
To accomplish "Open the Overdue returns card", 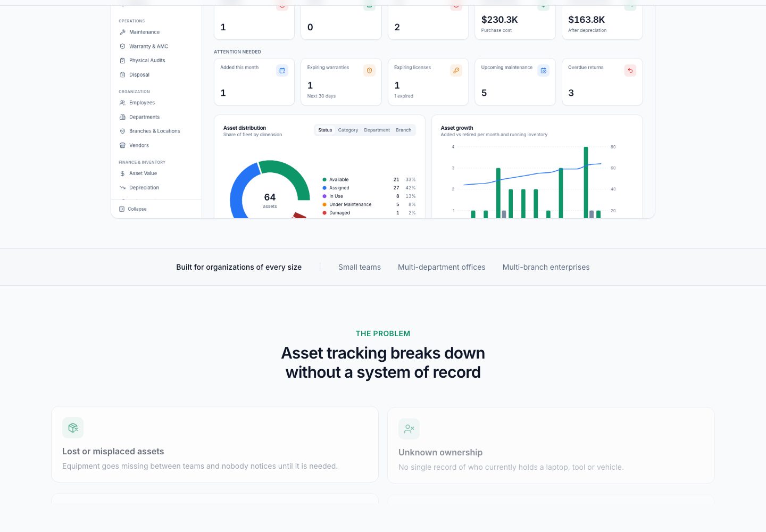I will pyautogui.click(x=602, y=82).
